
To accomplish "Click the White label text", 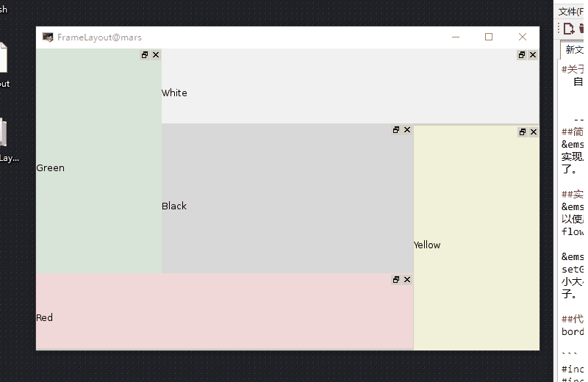I will click(x=174, y=93).
